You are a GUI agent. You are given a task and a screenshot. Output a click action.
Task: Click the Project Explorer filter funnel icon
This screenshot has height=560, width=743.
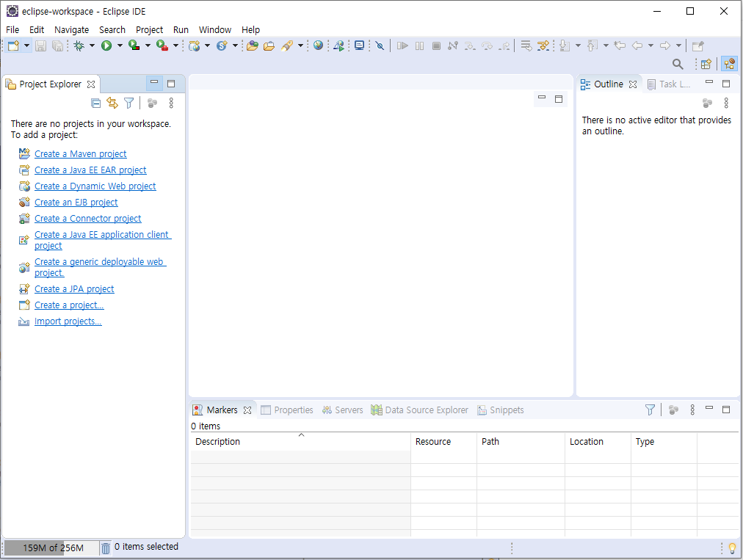[x=129, y=103]
